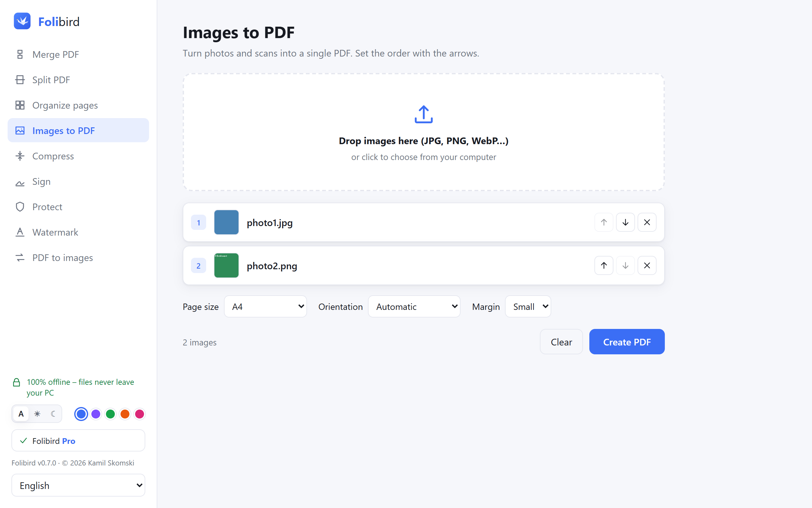
Task: Open the Margin dropdown
Action: (x=528, y=306)
